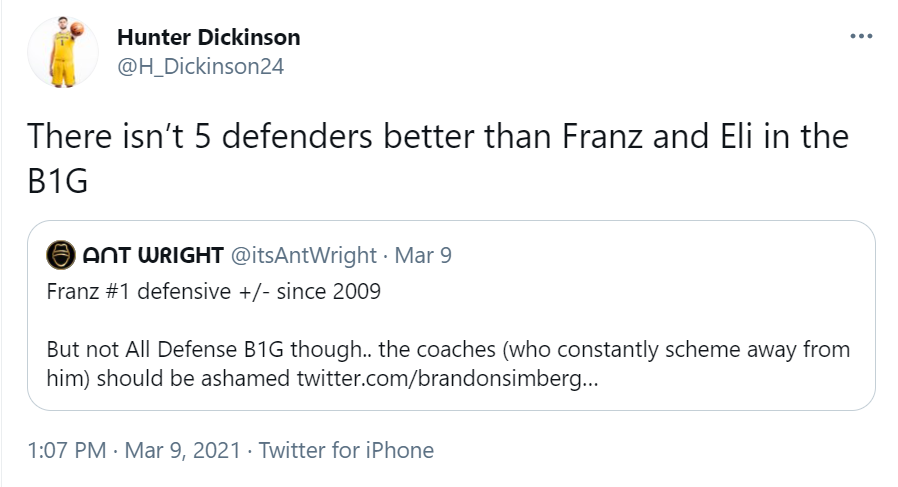Click the 1:07 PM time stamp

click(66, 450)
